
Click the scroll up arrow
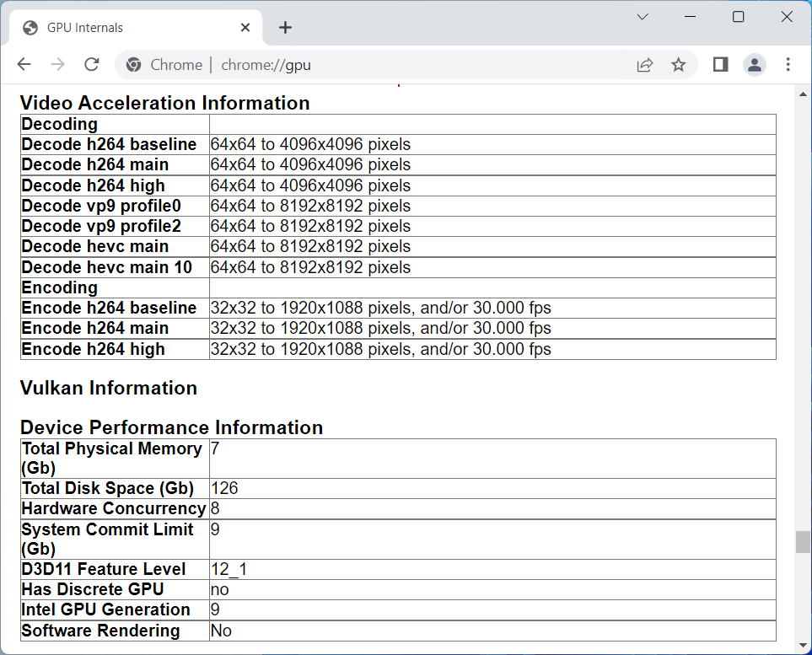pos(803,94)
